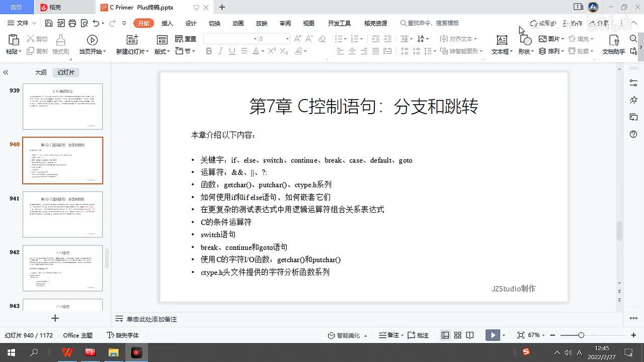Click the subscript X₂ icon
The height and width of the screenshot is (362, 644).
[x=284, y=51]
